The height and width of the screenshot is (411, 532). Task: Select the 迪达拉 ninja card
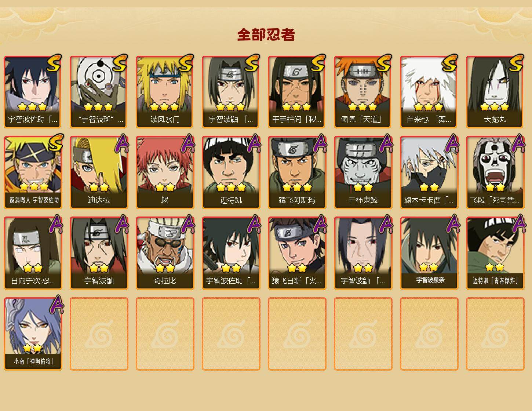click(x=99, y=172)
